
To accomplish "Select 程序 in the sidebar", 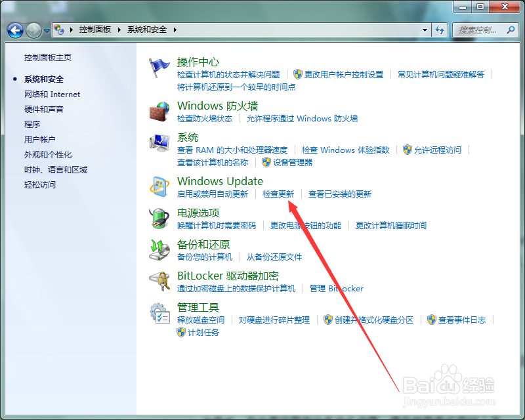I will click(x=32, y=125).
